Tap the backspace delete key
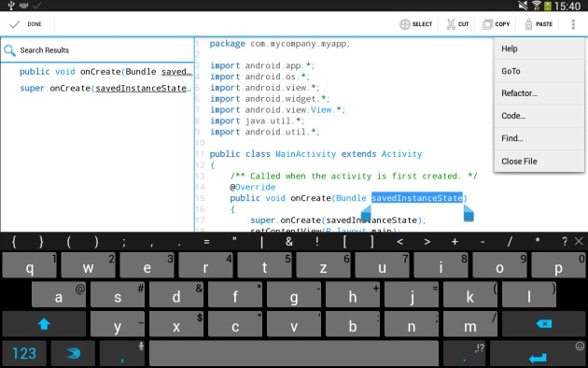The height and width of the screenshot is (368, 588). [543, 324]
